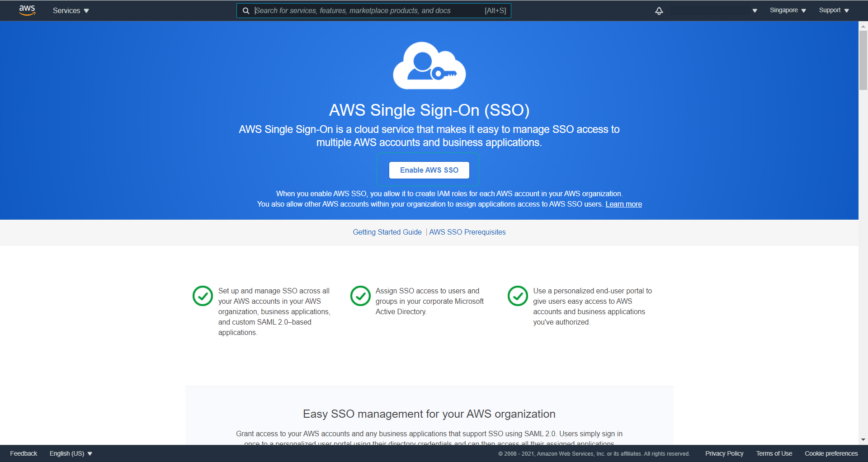The width and height of the screenshot is (868, 462).
Task: Click the green checkmark beside Microsoft Active Directory text
Action: (360, 296)
